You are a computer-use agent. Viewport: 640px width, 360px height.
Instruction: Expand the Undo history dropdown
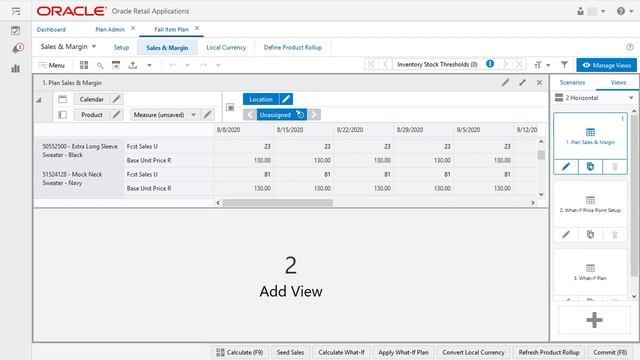[x=187, y=65]
